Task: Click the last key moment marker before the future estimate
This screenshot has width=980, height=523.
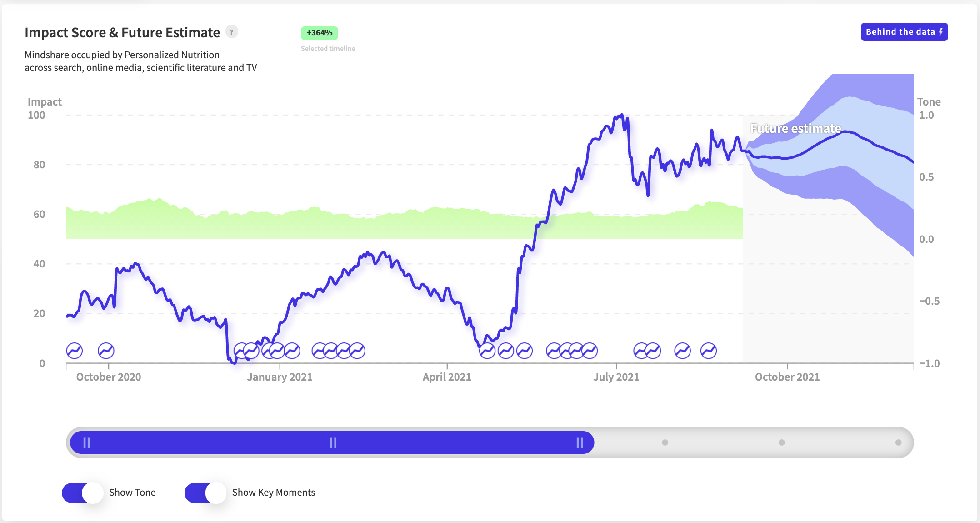Action: tap(709, 351)
